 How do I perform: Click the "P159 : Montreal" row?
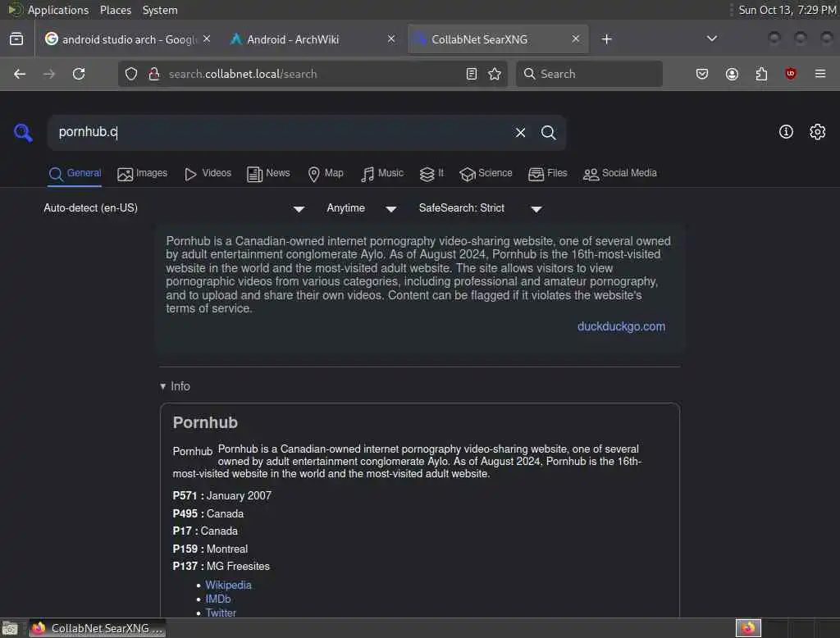coord(210,549)
